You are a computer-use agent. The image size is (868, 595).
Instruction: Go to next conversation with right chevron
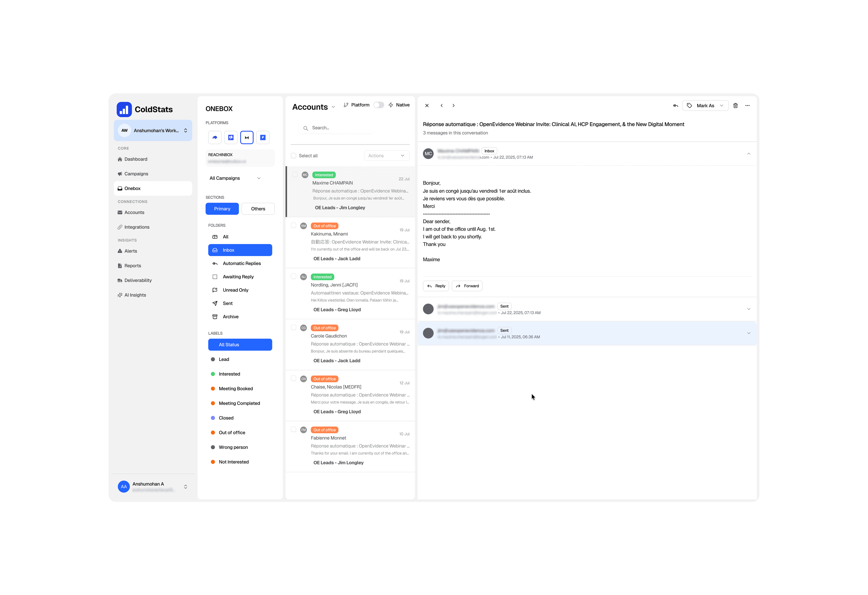coord(453,106)
